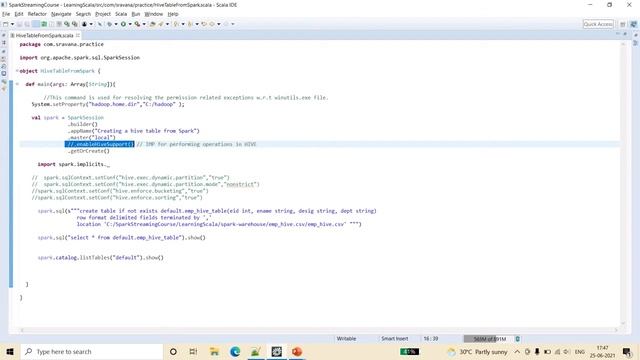Open File Explorer from taskbar
Screen dimensions: 640x360
pyautogui.click(x=214, y=351)
